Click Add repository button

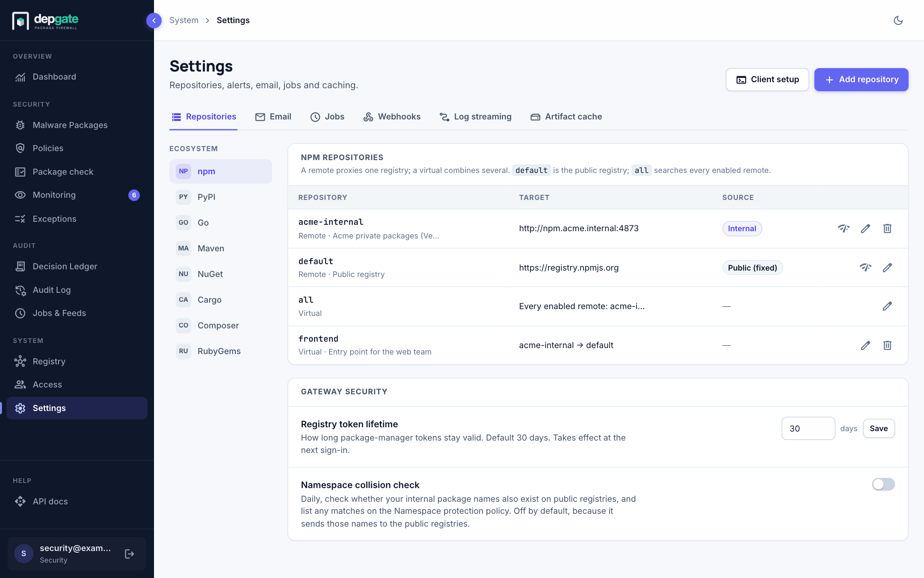pyautogui.click(x=861, y=80)
